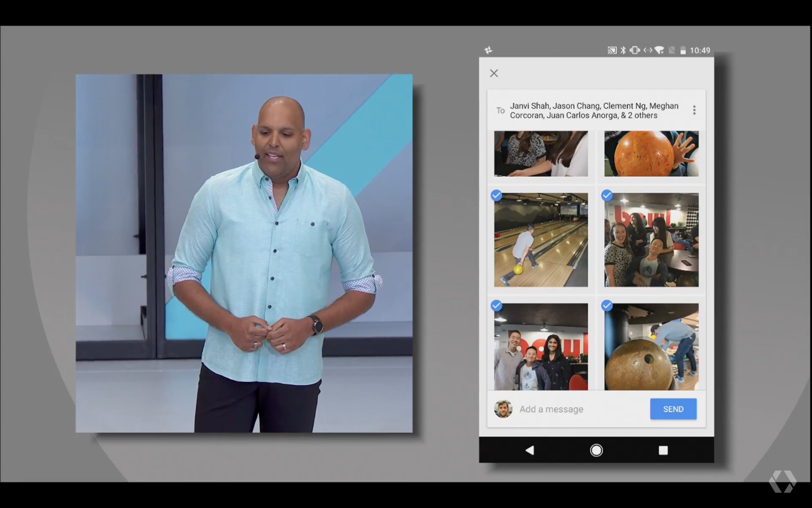
Task: Tap the Android home circle button
Action: [x=596, y=450]
